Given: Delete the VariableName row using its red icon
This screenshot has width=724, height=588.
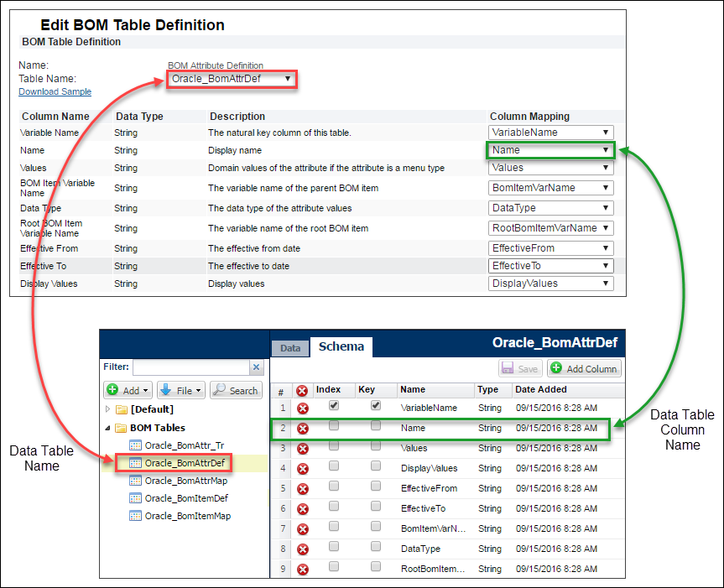Looking at the screenshot, I should tap(301, 408).
